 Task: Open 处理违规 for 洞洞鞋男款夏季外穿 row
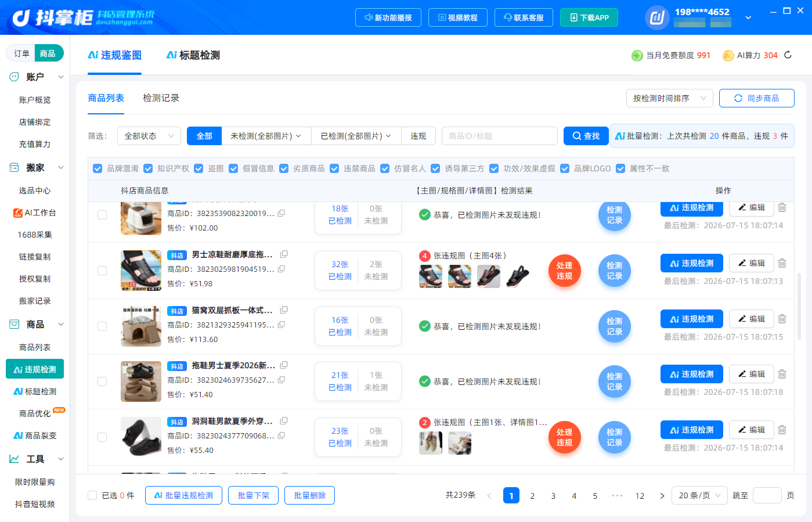click(565, 437)
